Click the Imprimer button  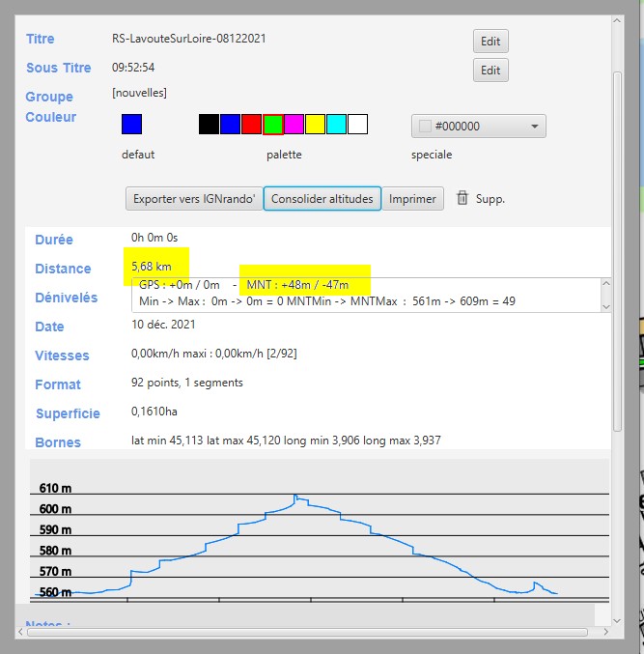pos(413,199)
